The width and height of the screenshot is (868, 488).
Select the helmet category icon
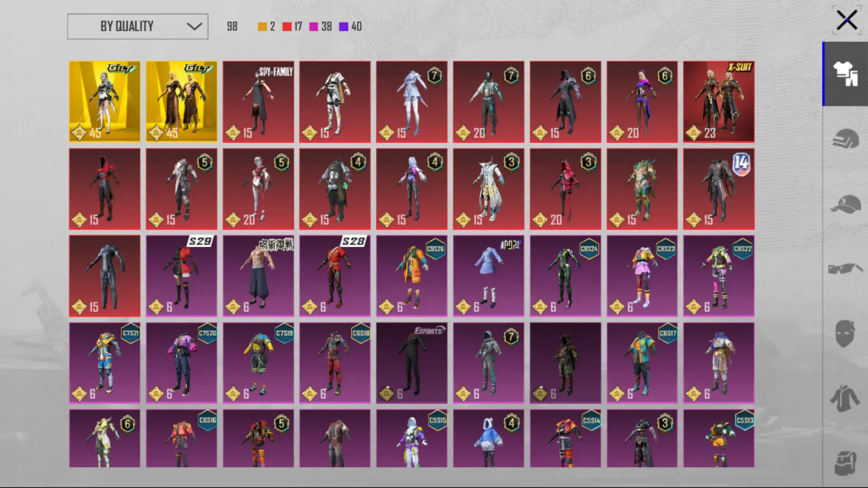(845, 139)
